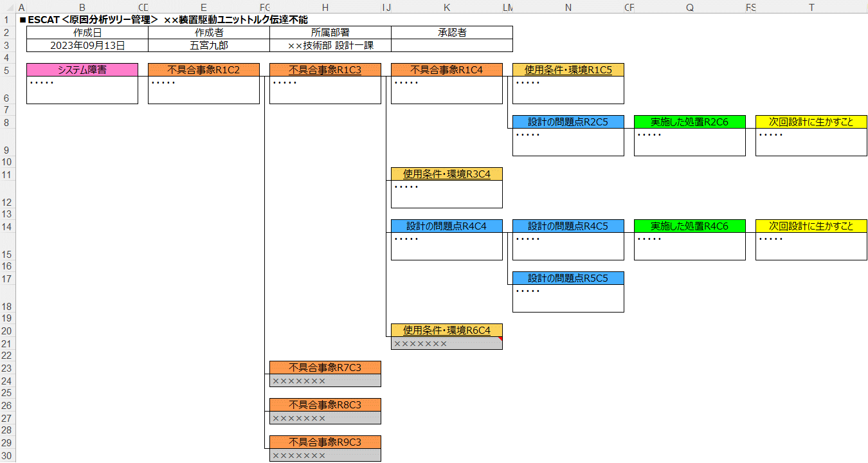Image resolution: width=868 pixels, height=463 pixels.
Task: Click the 設計の問題点R4C4 header cell
Action: 446,226
